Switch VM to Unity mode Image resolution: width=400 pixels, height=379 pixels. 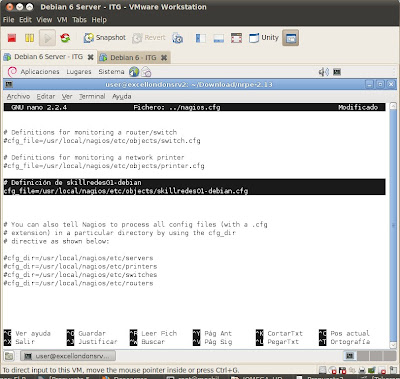[264, 38]
